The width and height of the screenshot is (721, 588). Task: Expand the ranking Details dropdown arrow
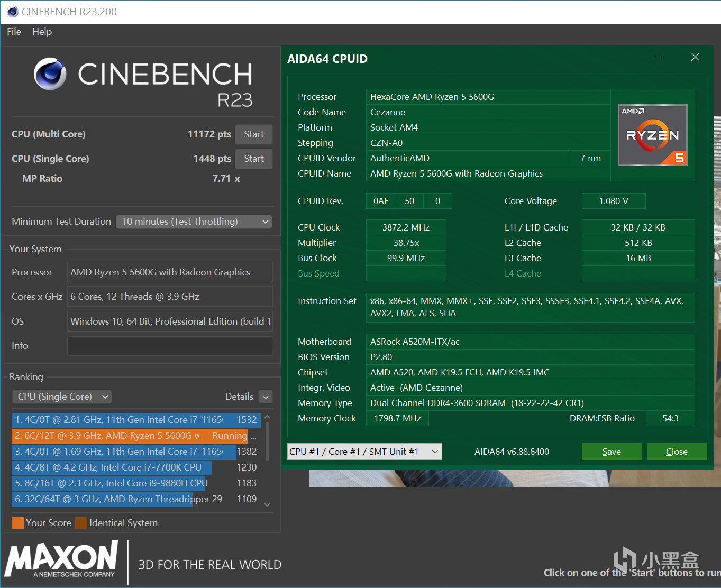click(x=267, y=397)
